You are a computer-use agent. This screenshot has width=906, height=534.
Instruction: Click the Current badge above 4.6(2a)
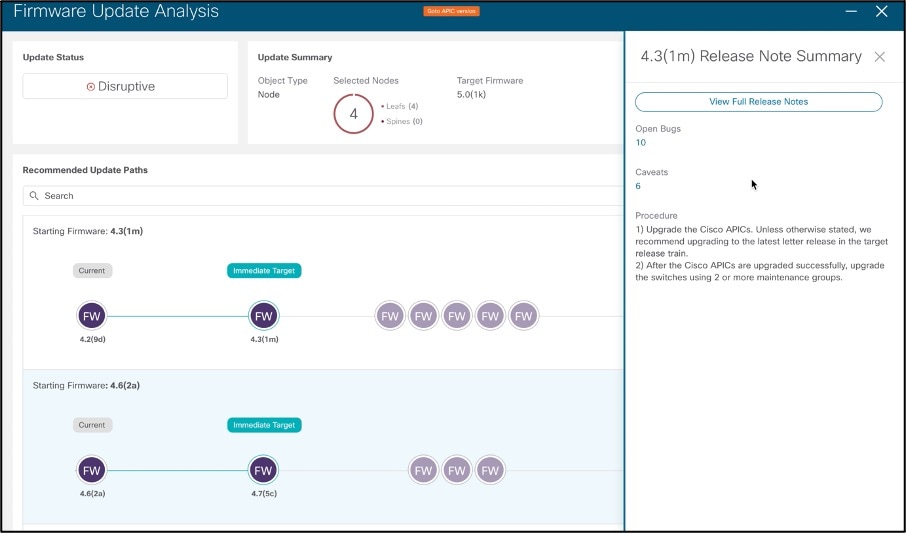click(x=92, y=425)
